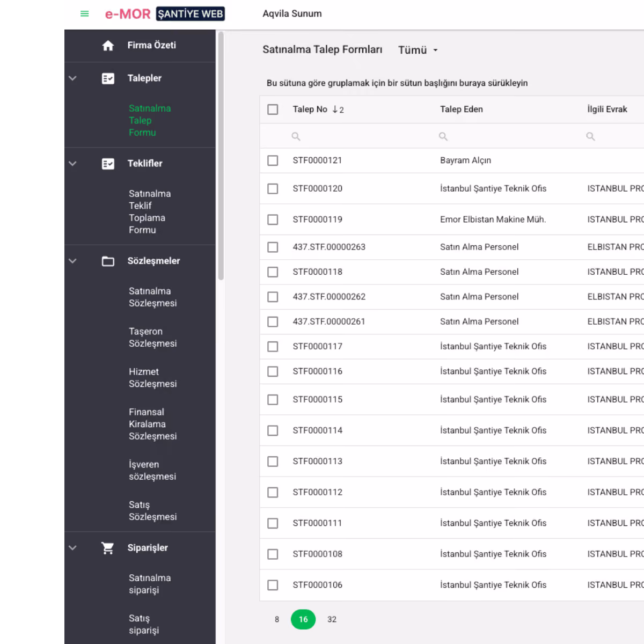The width and height of the screenshot is (644, 644).
Task: Open İşveren sözleşmesi menu item
Action: (152, 470)
